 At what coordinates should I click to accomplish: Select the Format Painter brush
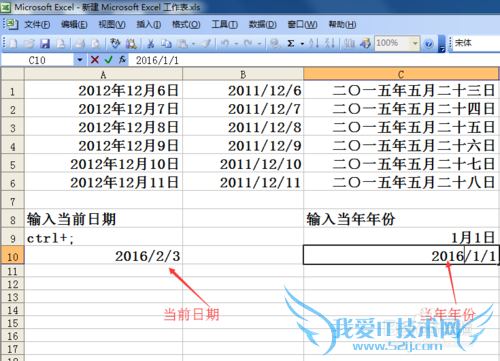(x=207, y=43)
